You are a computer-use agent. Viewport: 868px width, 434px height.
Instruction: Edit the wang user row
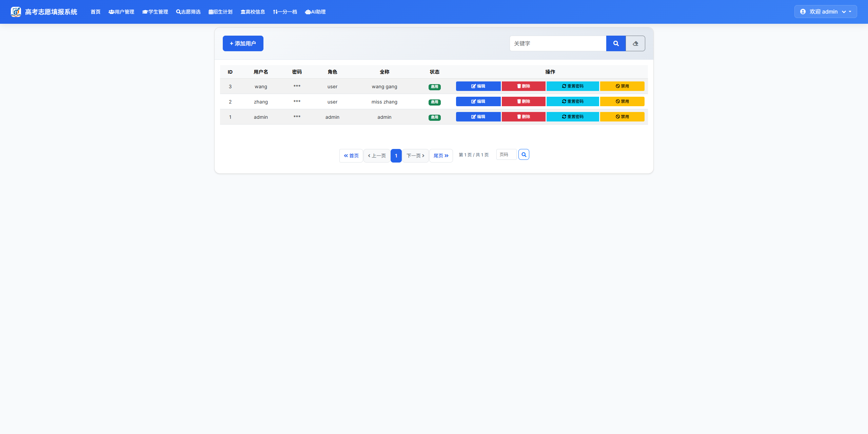tap(478, 86)
